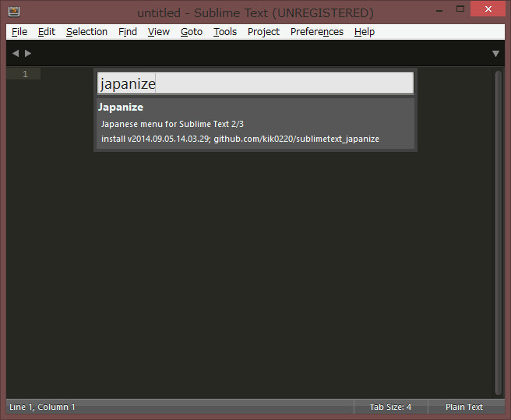Click 'Japanese menu for Sublime Text 2/3' description

coord(172,124)
